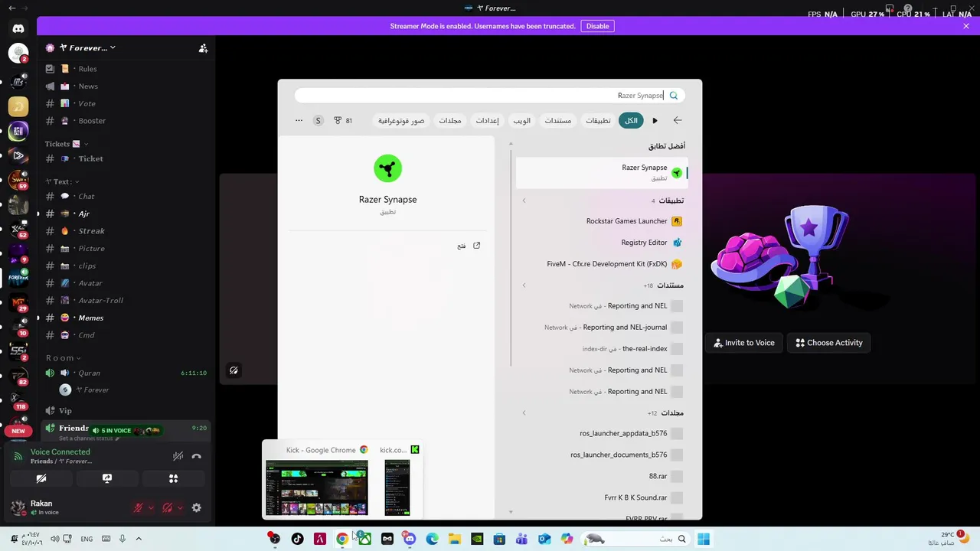This screenshot has width=980, height=551.
Task: Toggle the slashed-eye icon in voice area
Action: (234, 370)
